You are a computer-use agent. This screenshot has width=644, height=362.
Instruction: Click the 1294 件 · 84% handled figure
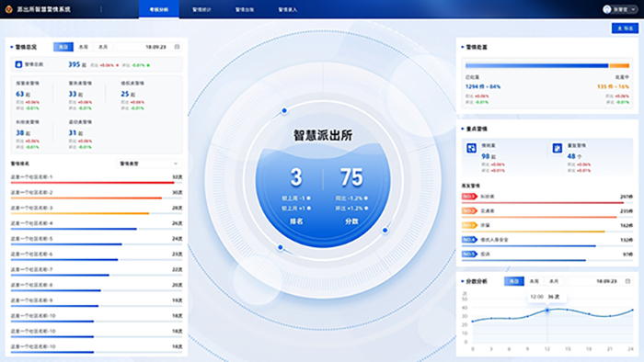coord(483,86)
